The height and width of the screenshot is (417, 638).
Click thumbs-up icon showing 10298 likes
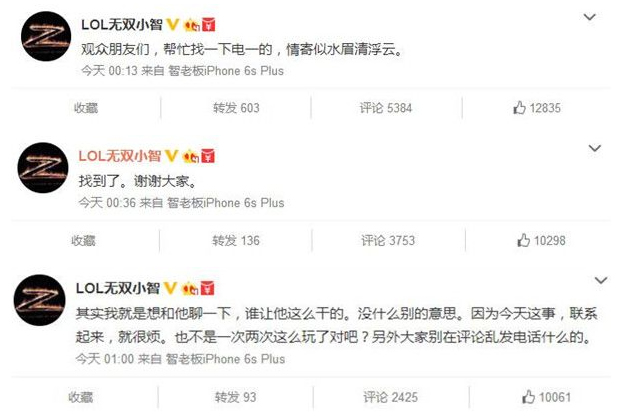click(524, 240)
